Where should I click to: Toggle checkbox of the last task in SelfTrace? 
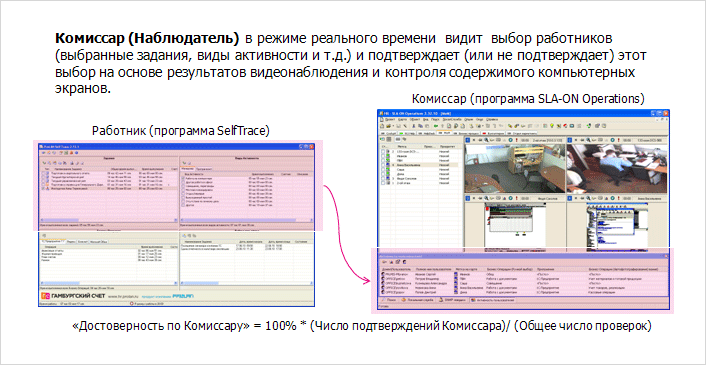pos(43,189)
